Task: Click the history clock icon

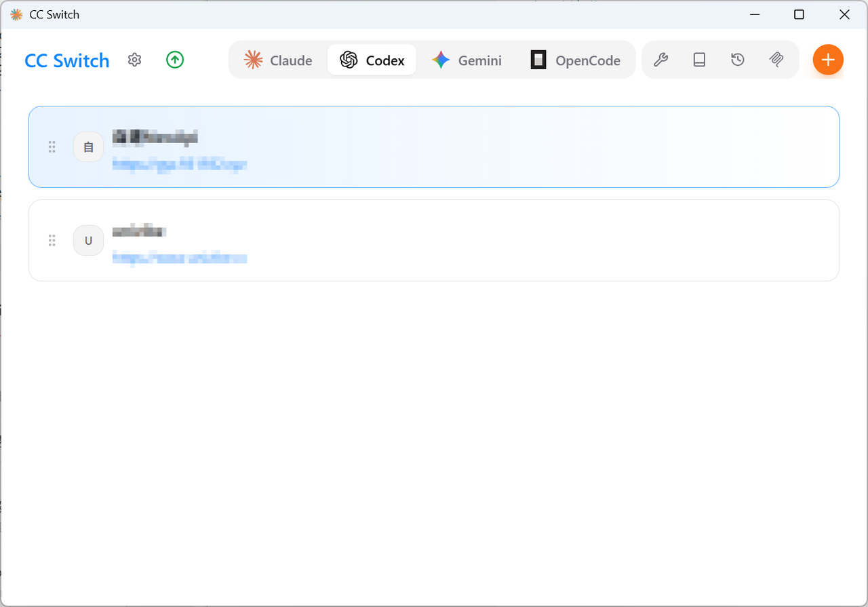Action: [x=738, y=60]
